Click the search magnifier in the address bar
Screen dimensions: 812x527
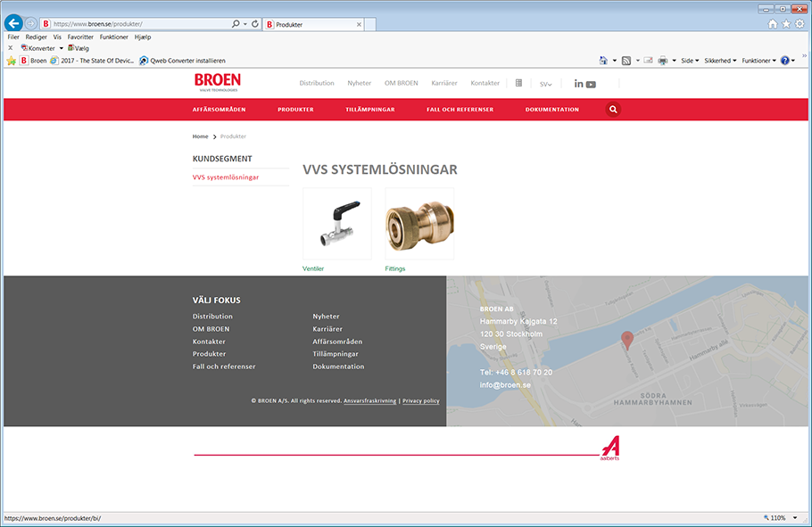(x=236, y=24)
